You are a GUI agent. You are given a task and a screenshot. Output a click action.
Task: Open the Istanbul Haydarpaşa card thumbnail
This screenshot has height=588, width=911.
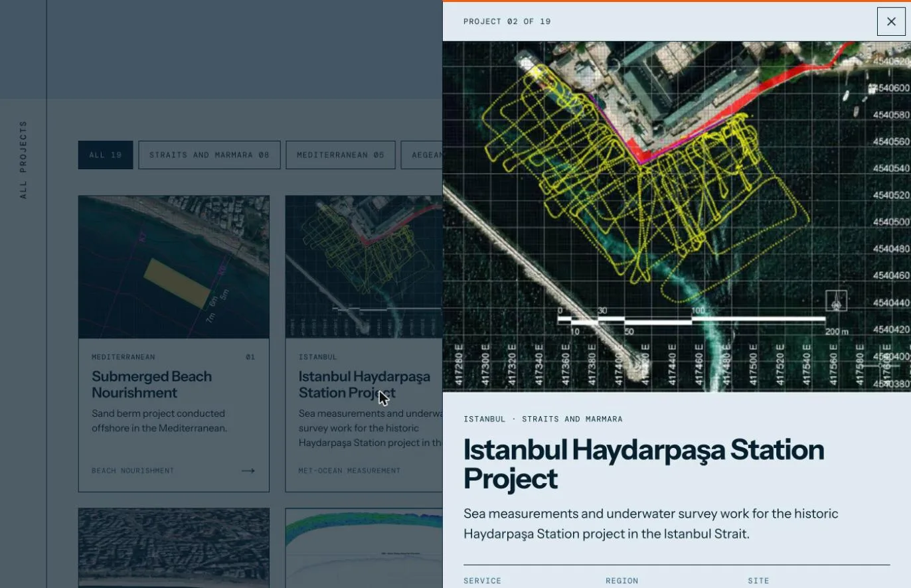click(x=364, y=267)
